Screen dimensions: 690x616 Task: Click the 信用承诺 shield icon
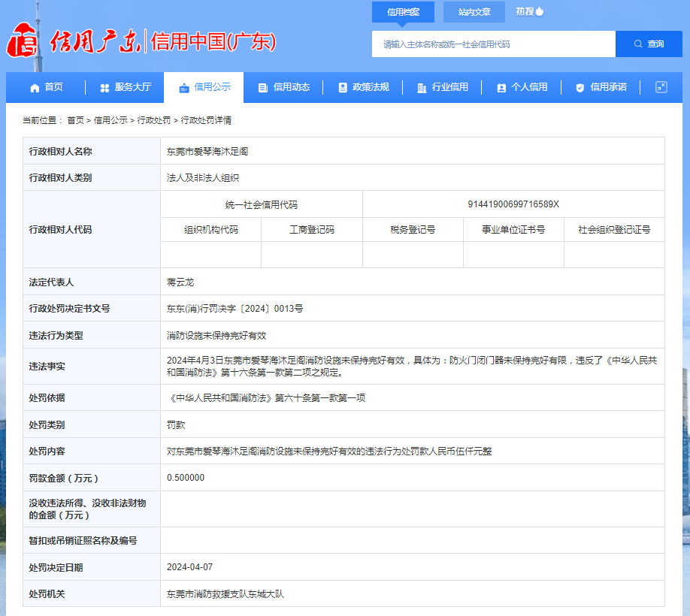(x=580, y=88)
